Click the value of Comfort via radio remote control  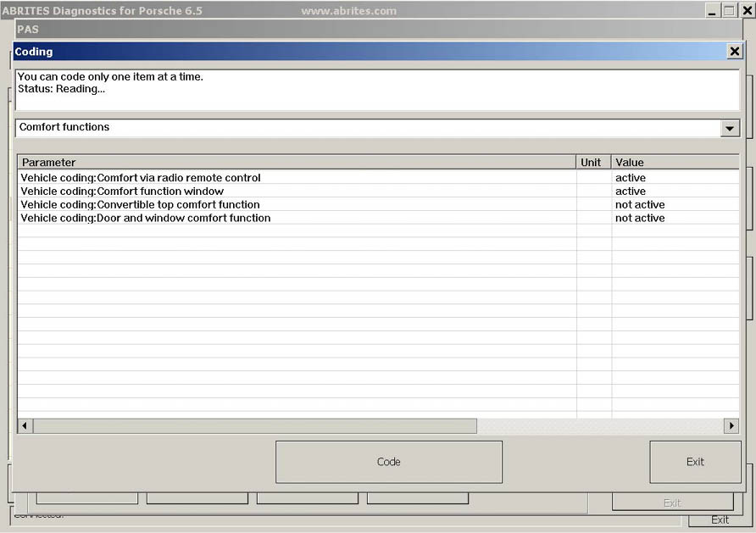pos(631,178)
